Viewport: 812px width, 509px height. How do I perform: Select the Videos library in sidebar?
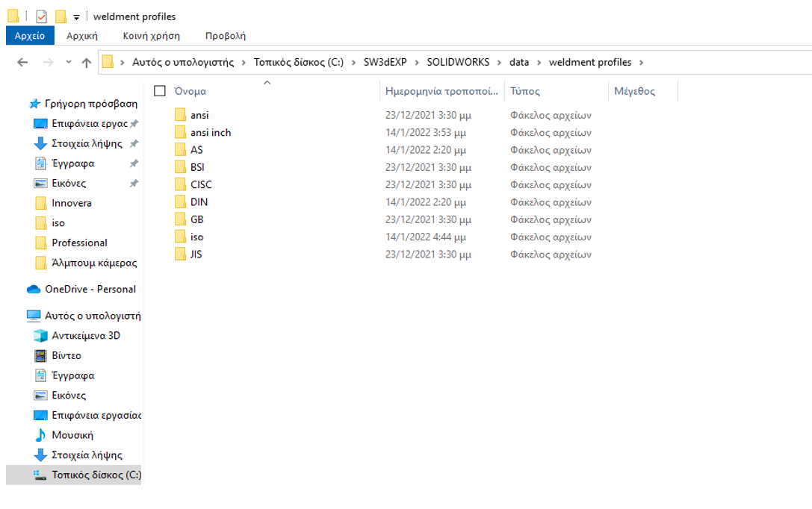[66, 356]
